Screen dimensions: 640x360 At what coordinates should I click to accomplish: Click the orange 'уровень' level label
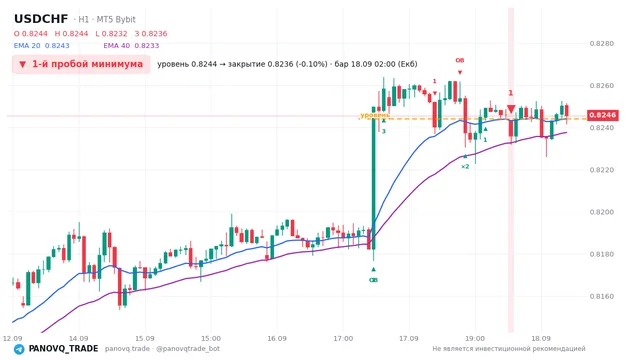(x=375, y=115)
